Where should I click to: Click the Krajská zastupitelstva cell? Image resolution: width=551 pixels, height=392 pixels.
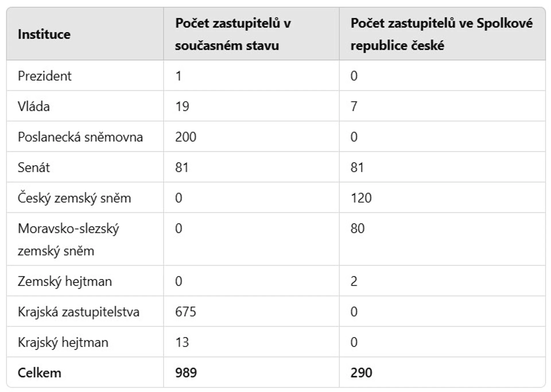79,312
